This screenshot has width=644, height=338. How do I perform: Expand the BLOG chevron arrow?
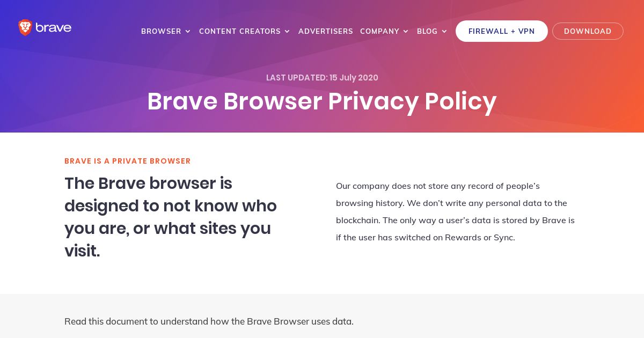tap(444, 32)
